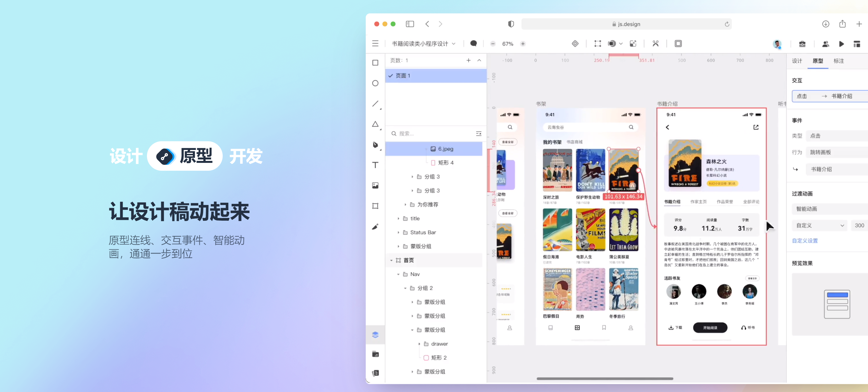Switch to the 原型 tab

tap(818, 61)
